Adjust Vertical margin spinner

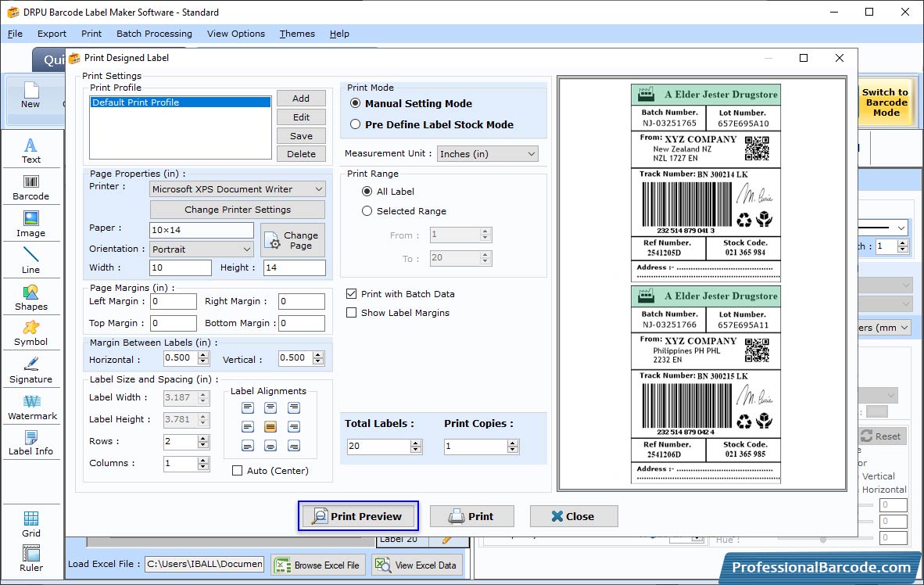click(x=318, y=358)
